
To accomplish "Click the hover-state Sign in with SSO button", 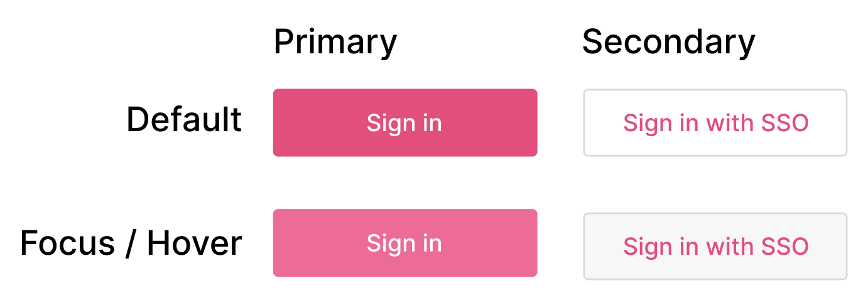I will 715,246.
